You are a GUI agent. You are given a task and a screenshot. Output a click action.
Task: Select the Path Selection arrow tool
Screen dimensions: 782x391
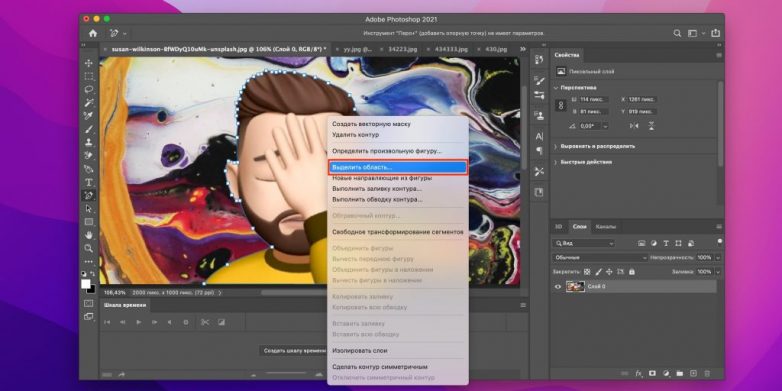click(x=89, y=208)
